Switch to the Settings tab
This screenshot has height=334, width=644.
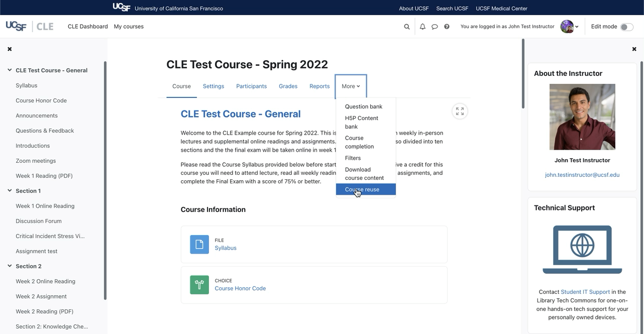(213, 86)
